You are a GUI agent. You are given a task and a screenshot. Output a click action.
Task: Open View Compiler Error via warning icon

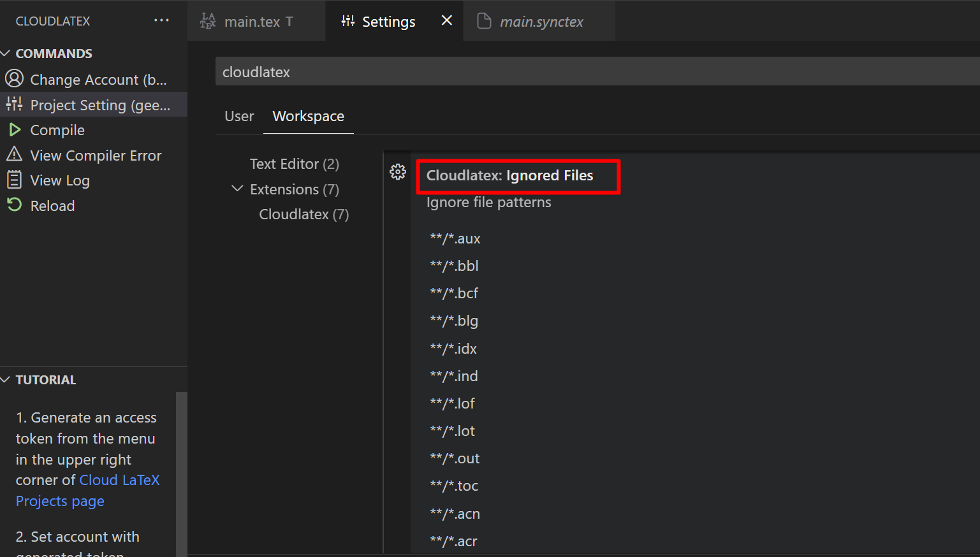pyautogui.click(x=15, y=155)
